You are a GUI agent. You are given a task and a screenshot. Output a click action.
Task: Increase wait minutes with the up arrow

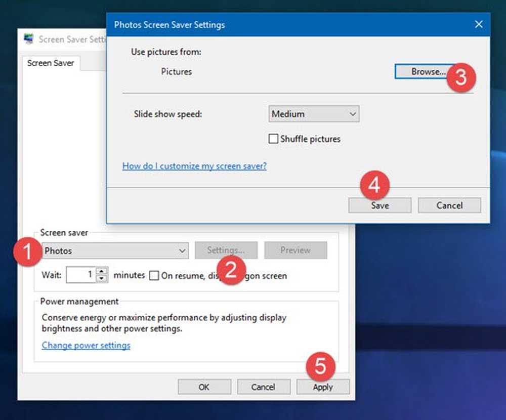tap(102, 272)
